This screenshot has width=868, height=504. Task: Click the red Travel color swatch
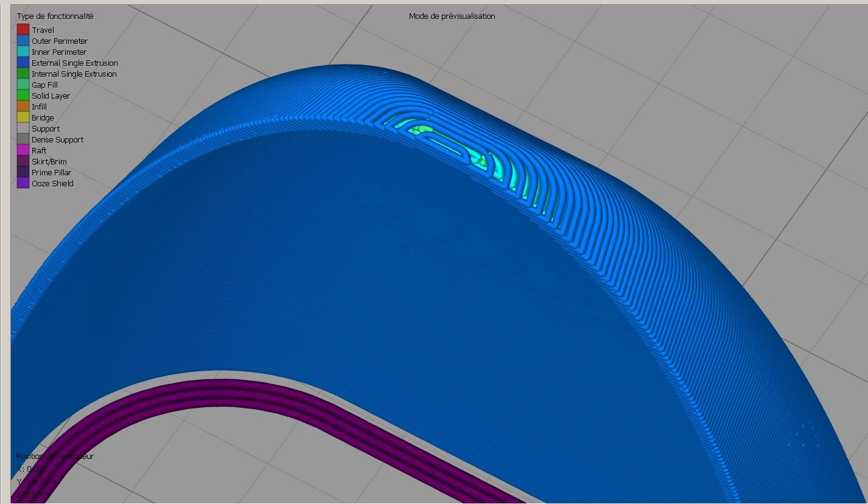pos(23,29)
